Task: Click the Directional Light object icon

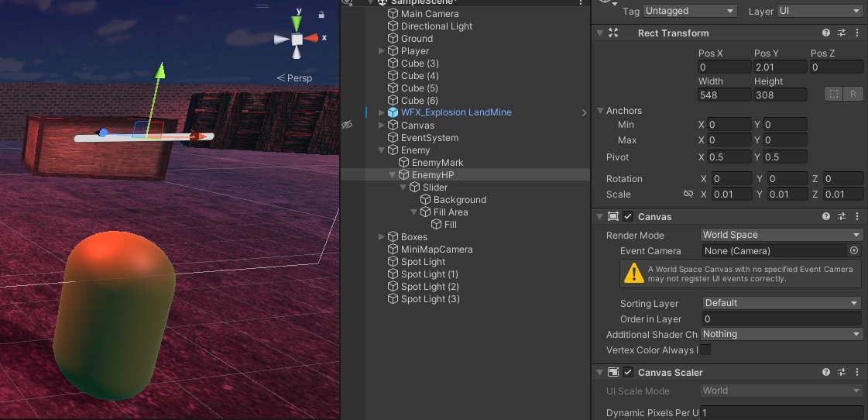Action: (x=393, y=26)
